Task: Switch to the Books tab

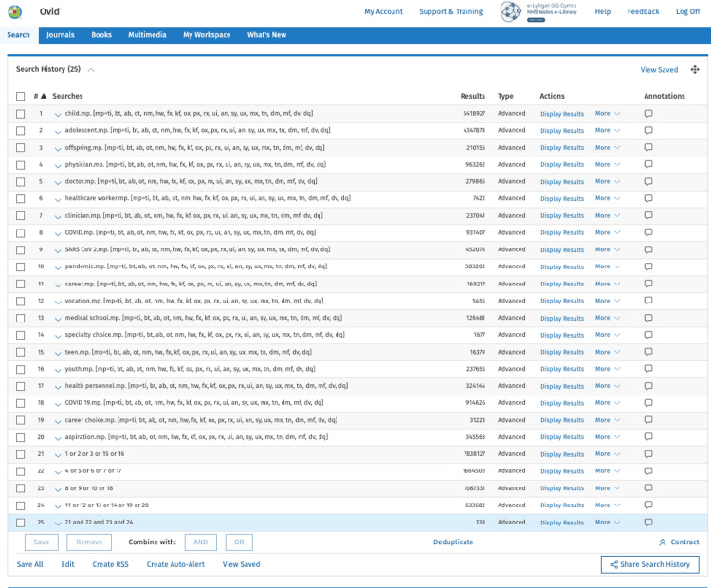Action: click(101, 35)
